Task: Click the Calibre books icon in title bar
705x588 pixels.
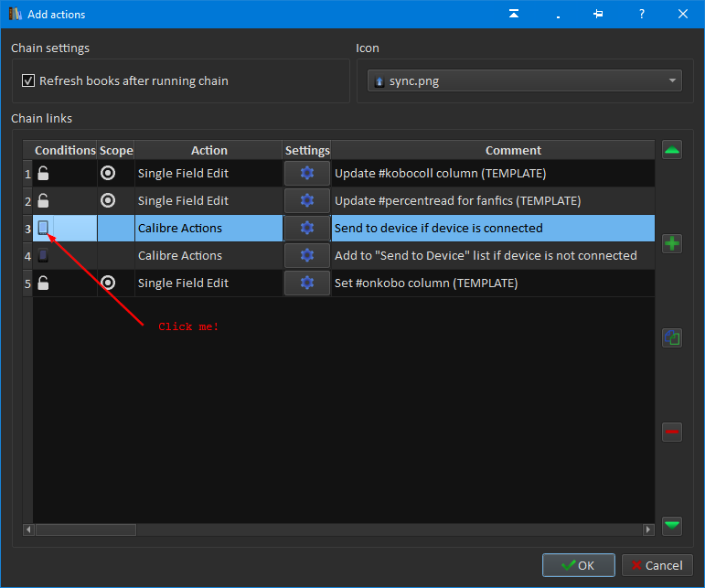Action: point(16,14)
